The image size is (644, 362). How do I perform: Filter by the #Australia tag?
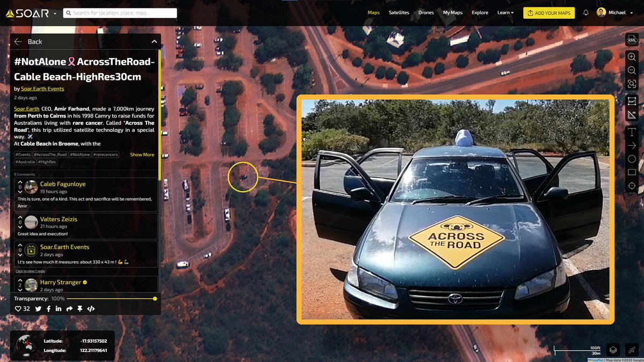[x=25, y=161]
